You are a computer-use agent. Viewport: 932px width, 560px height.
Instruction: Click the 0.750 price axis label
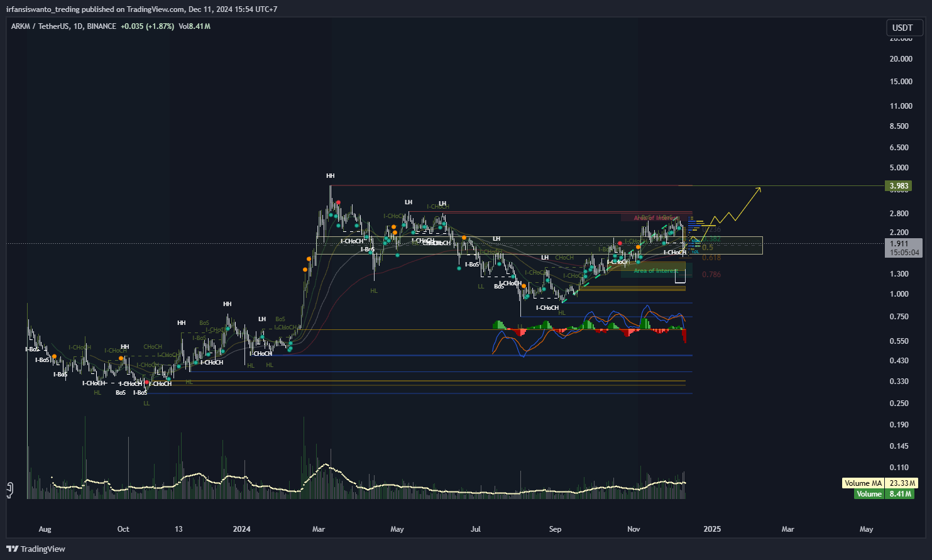(899, 316)
